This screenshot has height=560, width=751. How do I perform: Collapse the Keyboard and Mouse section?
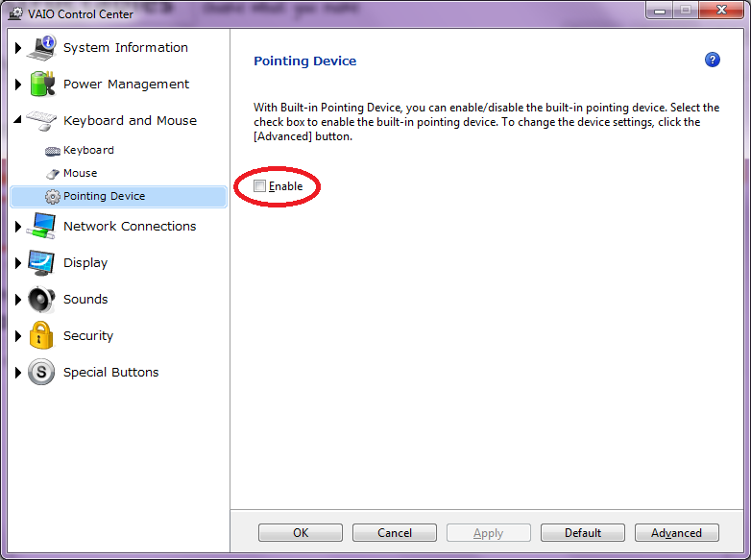click(x=18, y=121)
